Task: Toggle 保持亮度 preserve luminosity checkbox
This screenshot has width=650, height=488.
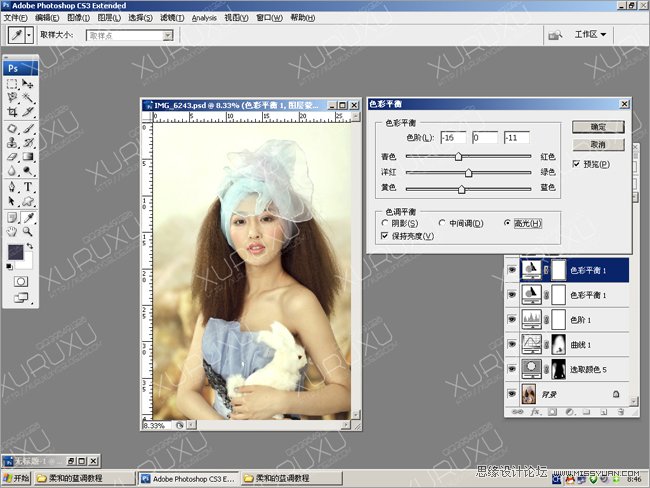Action: [385, 236]
